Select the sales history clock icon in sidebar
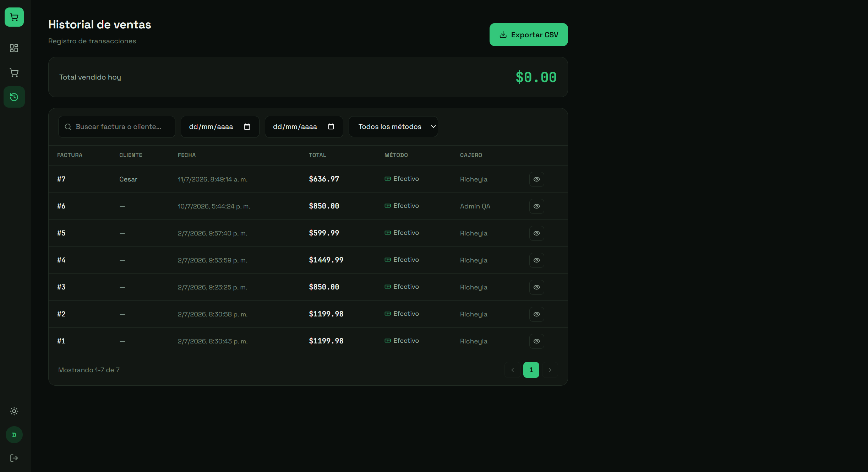Screen dimensions: 868x472 coord(14,97)
